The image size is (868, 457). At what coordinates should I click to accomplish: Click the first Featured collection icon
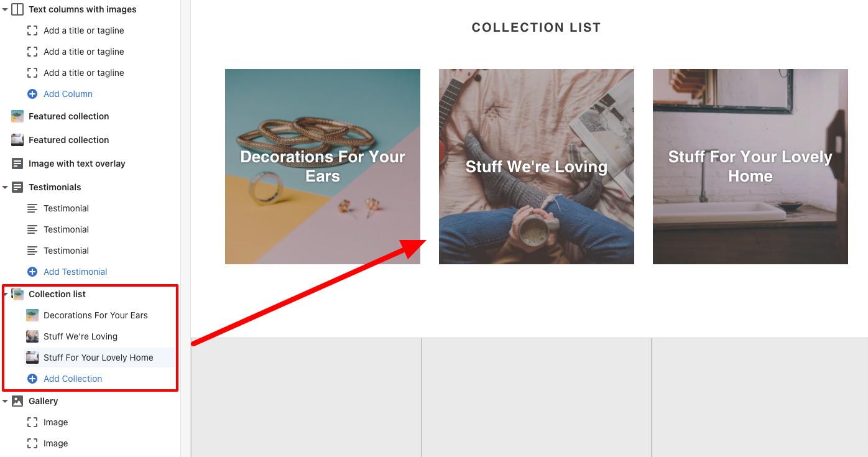(17, 116)
